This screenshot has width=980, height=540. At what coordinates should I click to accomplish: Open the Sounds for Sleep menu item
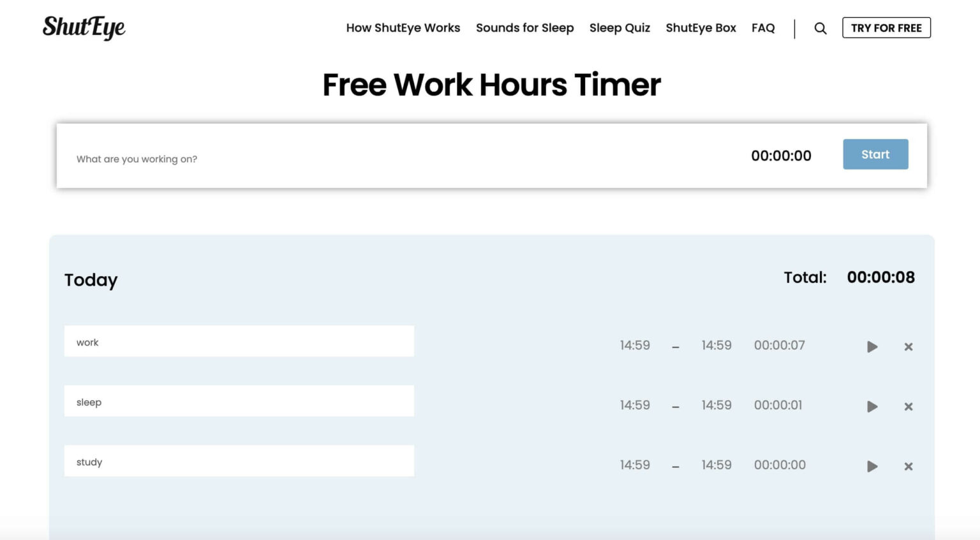pos(525,28)
